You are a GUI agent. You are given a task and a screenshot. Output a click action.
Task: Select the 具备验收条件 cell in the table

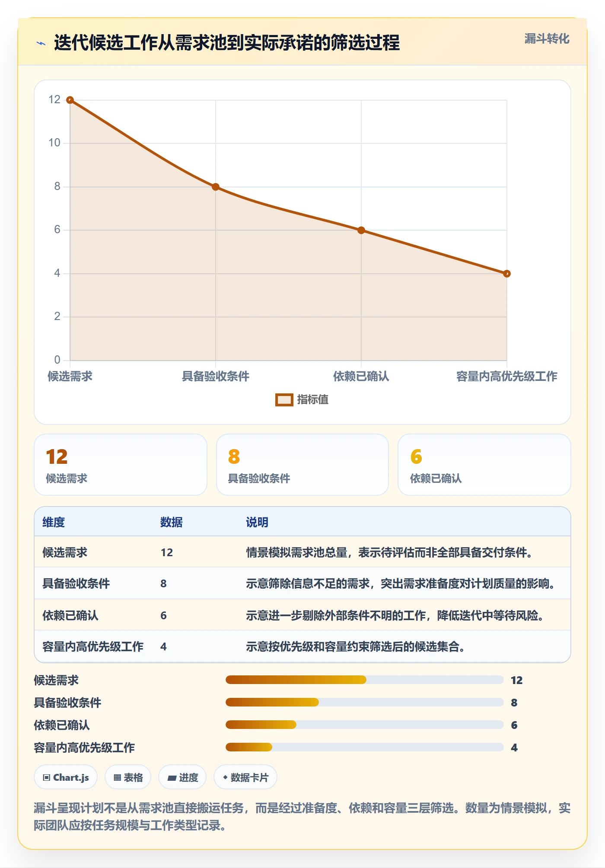pos(76,583)
